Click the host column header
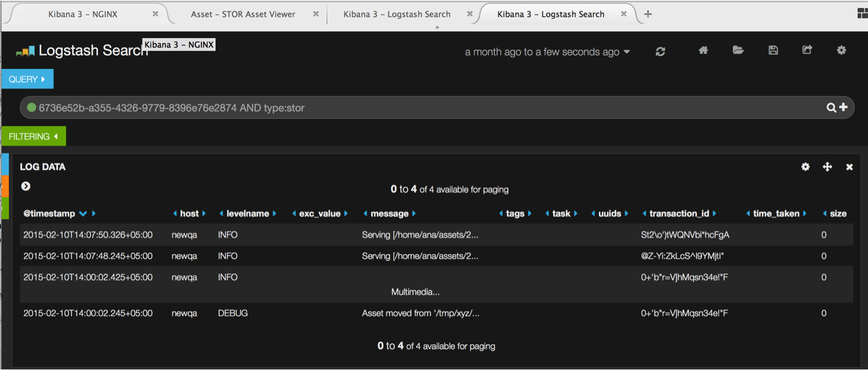Image resolution: width=868 pixels, height=370 pixels. 189,214
